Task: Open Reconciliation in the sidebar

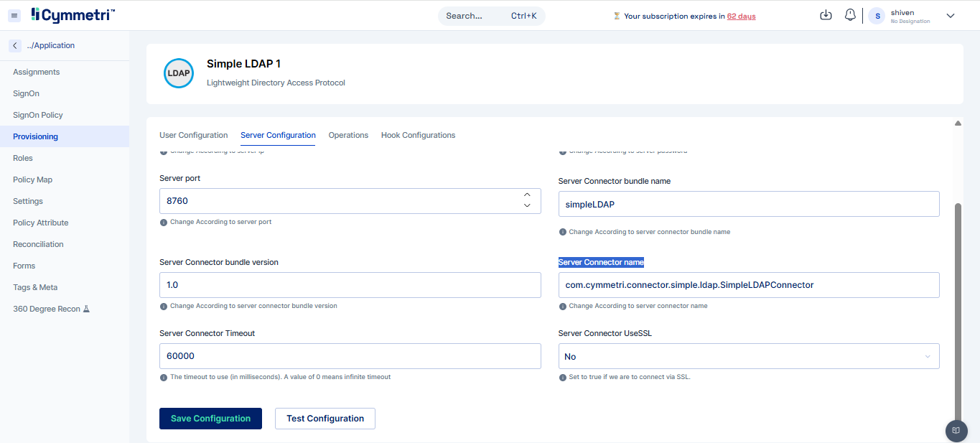Action: point(65,244)
